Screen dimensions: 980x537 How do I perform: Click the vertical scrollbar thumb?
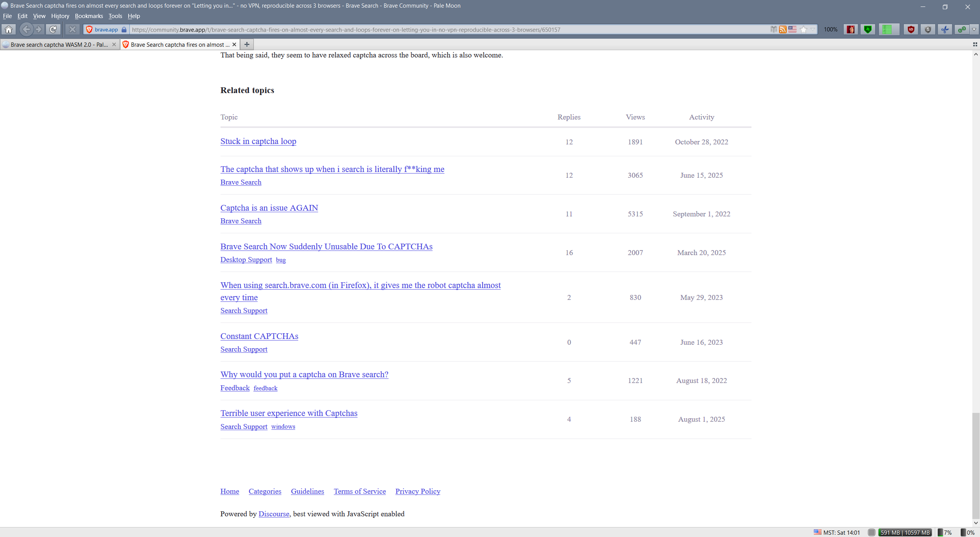click(x=975, y=465)
